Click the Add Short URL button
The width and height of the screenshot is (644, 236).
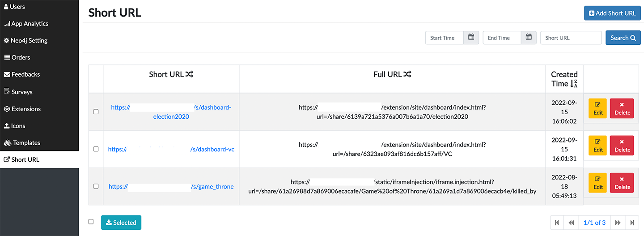[x=612, y=13]
